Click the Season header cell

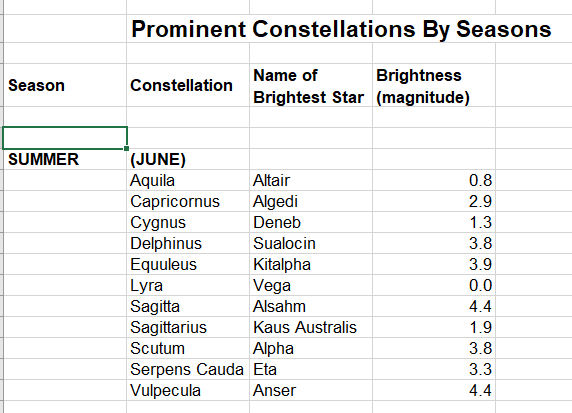tap(65, 85)
